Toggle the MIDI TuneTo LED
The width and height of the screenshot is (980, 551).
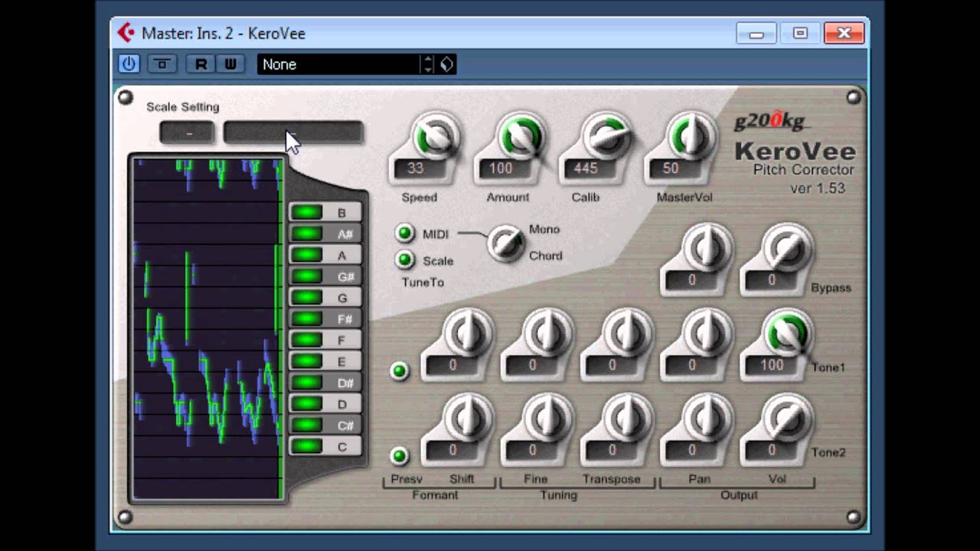pyautogui.click(x=405, y=233)
